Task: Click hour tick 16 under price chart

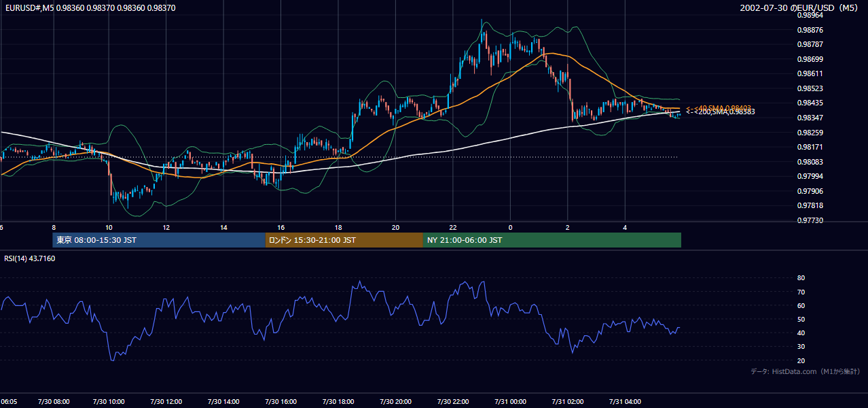Action: point(281,227)
